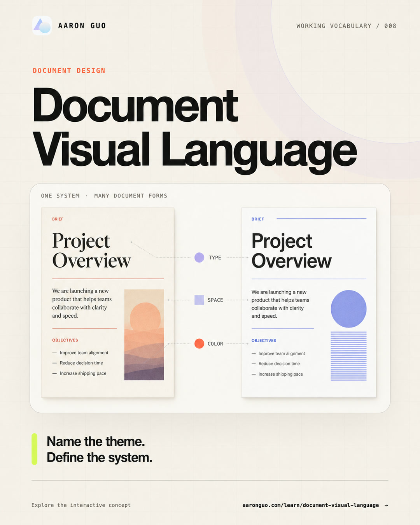Click the arrow icon after the URL
Image resolution: width=420 pixels, height=525 pixels.
pyautogui.click(x=386, y=505)
